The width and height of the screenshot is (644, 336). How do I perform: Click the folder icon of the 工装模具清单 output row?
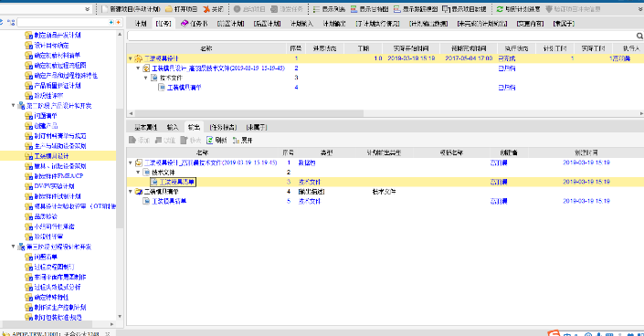(x=139, y=192)
